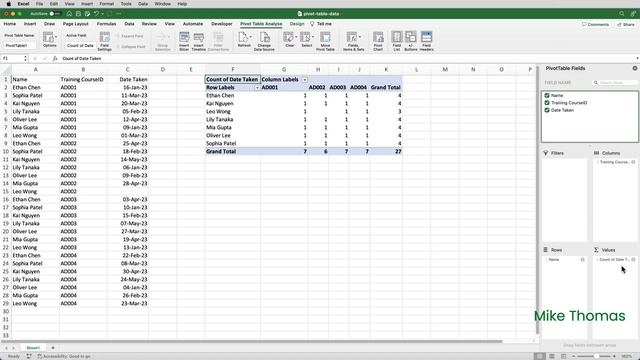Viewport: 640px width, 360px height.
Task: Add a new sheet with plus
Action: 53,348
